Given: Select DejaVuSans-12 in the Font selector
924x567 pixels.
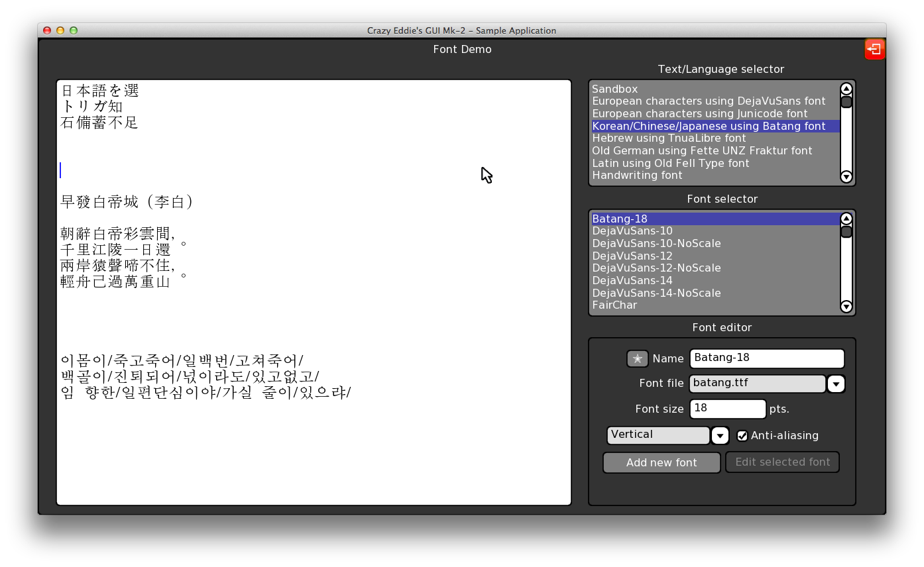Looking at the screenshot, I should click(x=632, y=255).
